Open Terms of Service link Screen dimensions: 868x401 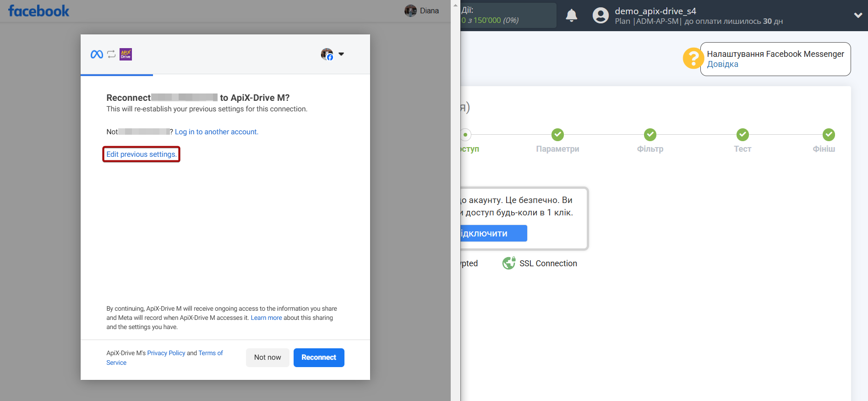click(164, 358)
